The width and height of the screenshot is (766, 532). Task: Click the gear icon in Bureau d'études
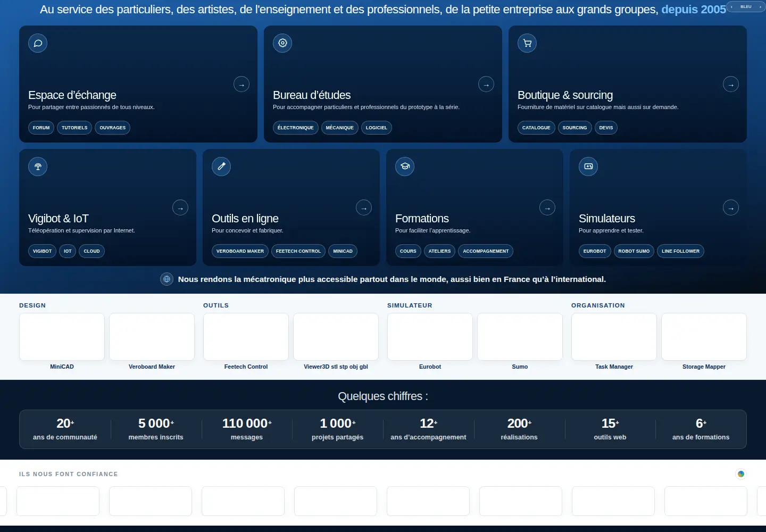point(282,43)
